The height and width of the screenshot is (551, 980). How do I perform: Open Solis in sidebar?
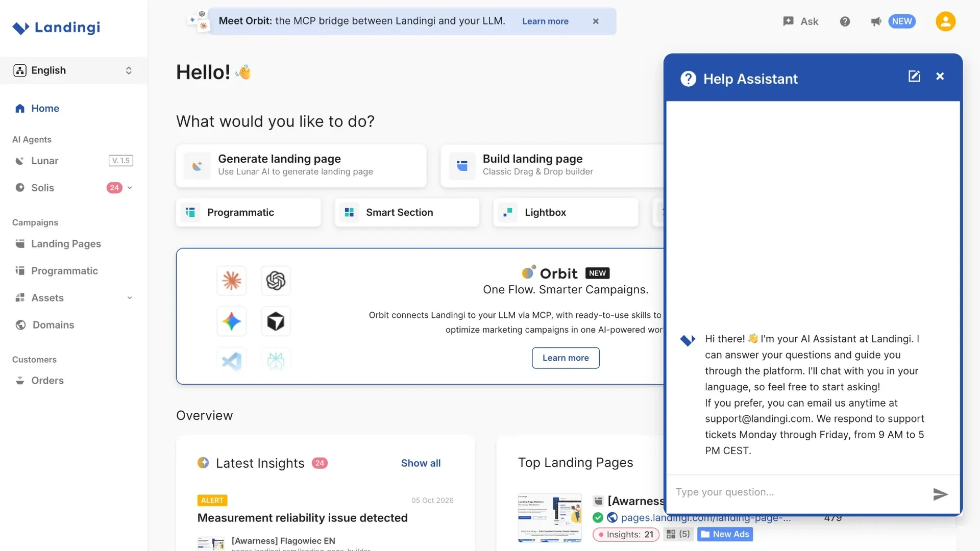(42, 188)
